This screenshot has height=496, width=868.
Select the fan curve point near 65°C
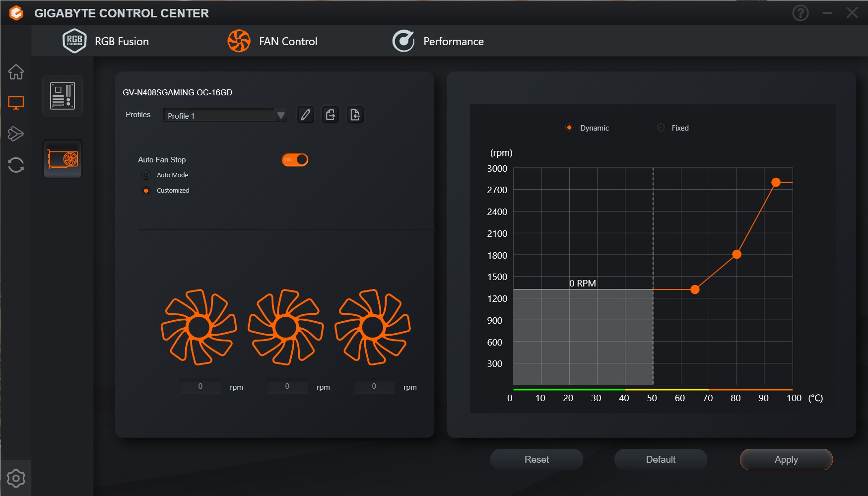tap(695, 289)
